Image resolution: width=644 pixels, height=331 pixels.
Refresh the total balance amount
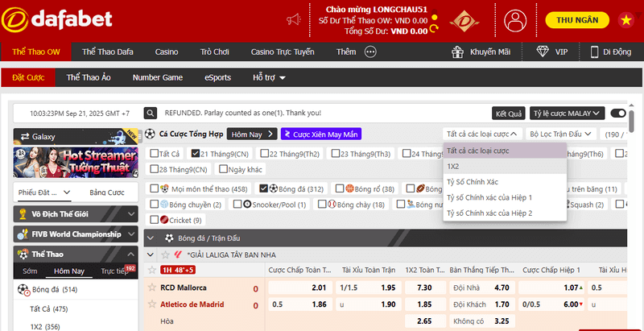[x=435, y=30]
